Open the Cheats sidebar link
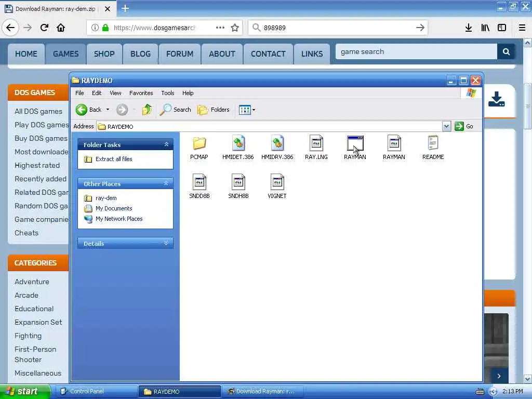Viewport: 532px width, 399px height. pyautogui.click(x=26, y=233)
